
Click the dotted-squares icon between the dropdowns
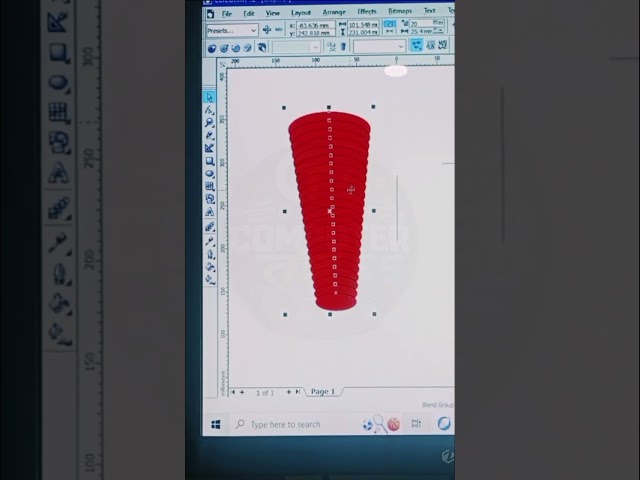331,47
